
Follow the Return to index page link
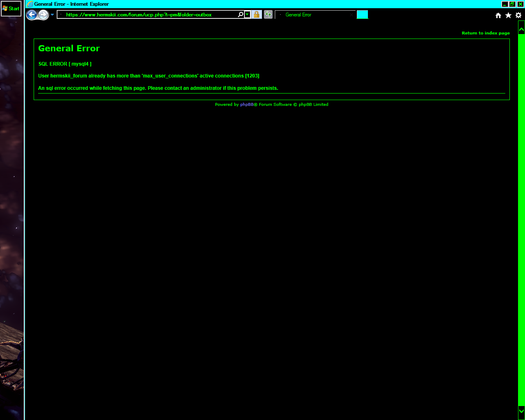coord(486,33)
